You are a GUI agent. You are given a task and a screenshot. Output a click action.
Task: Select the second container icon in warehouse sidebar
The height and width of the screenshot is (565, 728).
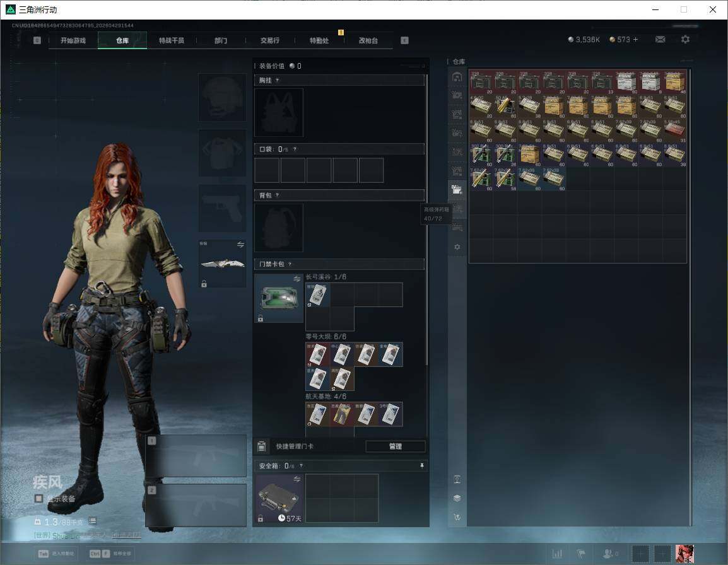point(457,95)
